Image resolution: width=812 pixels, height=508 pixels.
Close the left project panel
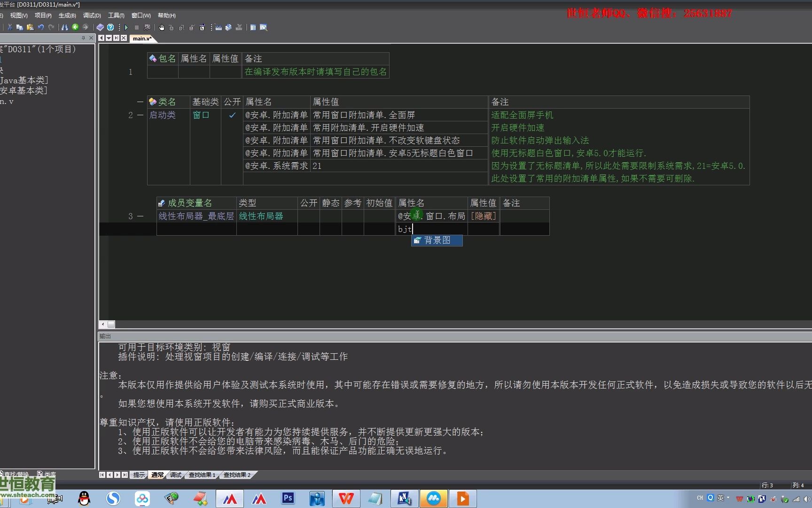[91, 38]
